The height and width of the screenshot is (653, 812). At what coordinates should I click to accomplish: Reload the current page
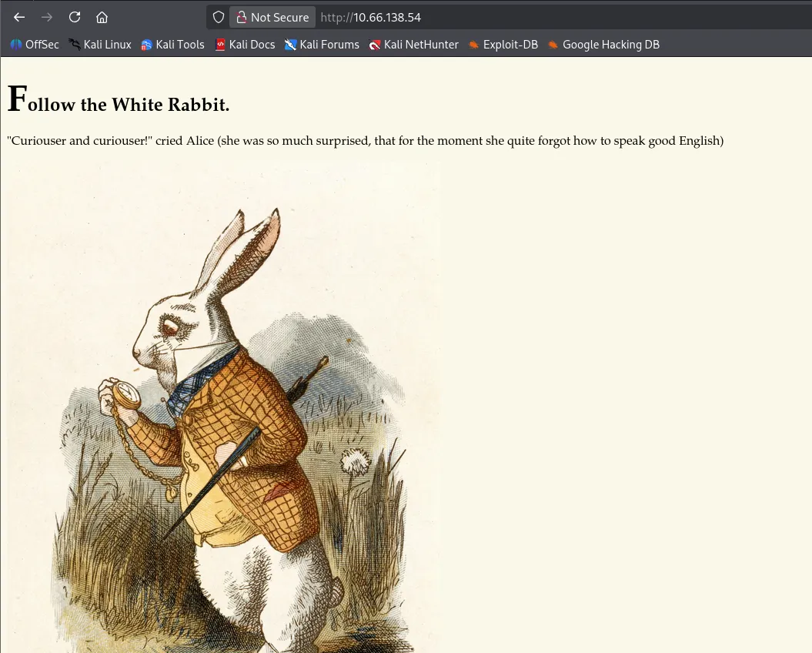click(75, 17)
